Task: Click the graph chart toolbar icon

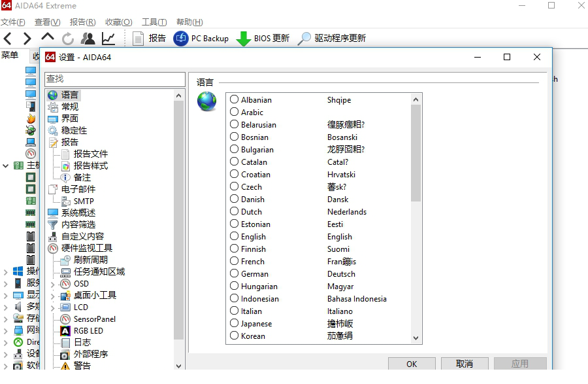Action: pos(108,39)
